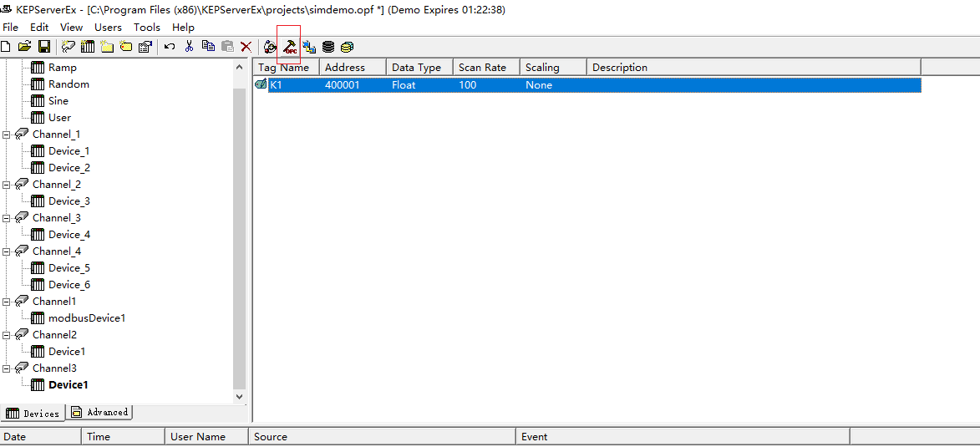Select Device_3 under Channel_2

coord(69,201)
